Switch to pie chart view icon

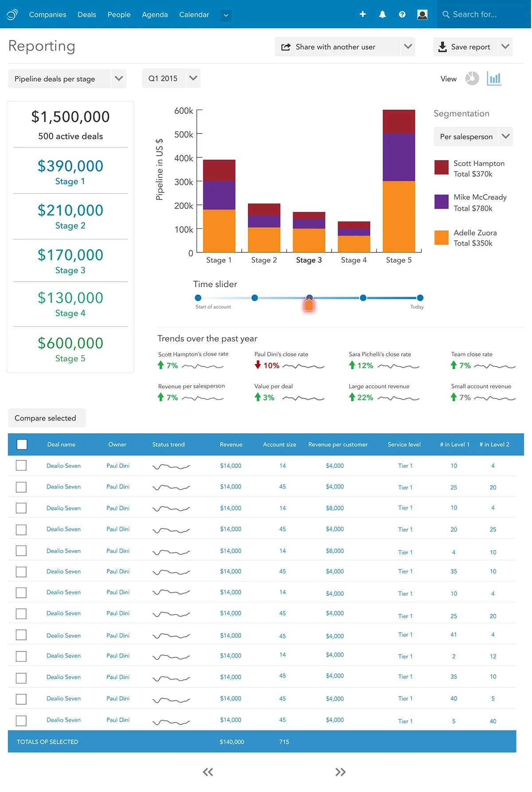click(x=472, y=78)
